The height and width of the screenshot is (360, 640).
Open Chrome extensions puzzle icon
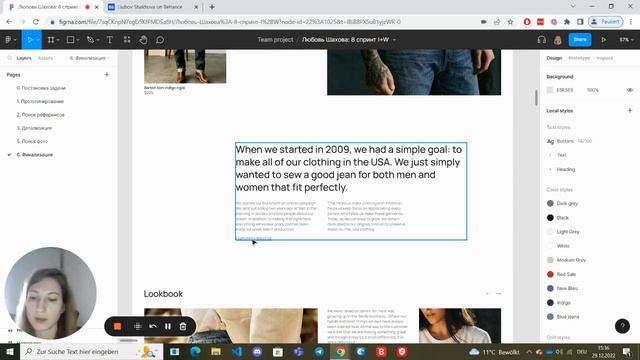point(567,22)
